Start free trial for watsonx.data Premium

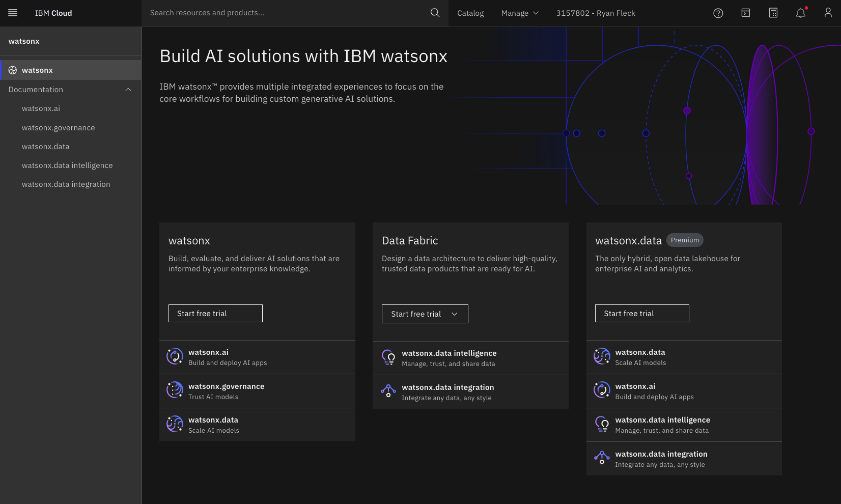click(x=641, y=314)
